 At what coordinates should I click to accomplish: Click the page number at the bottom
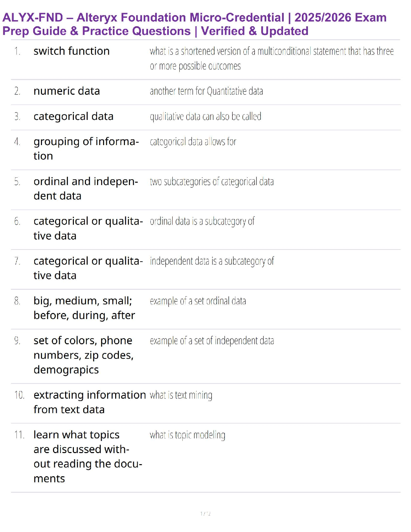[x=205, y=514]
